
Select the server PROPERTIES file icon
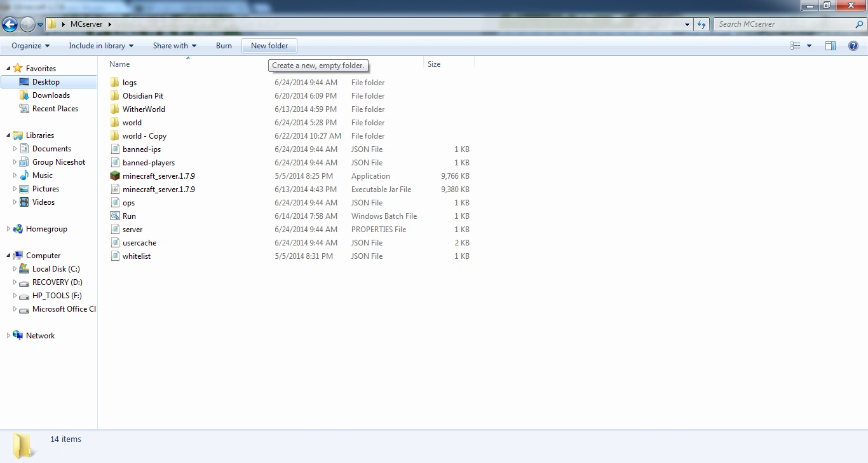[114, 230]
